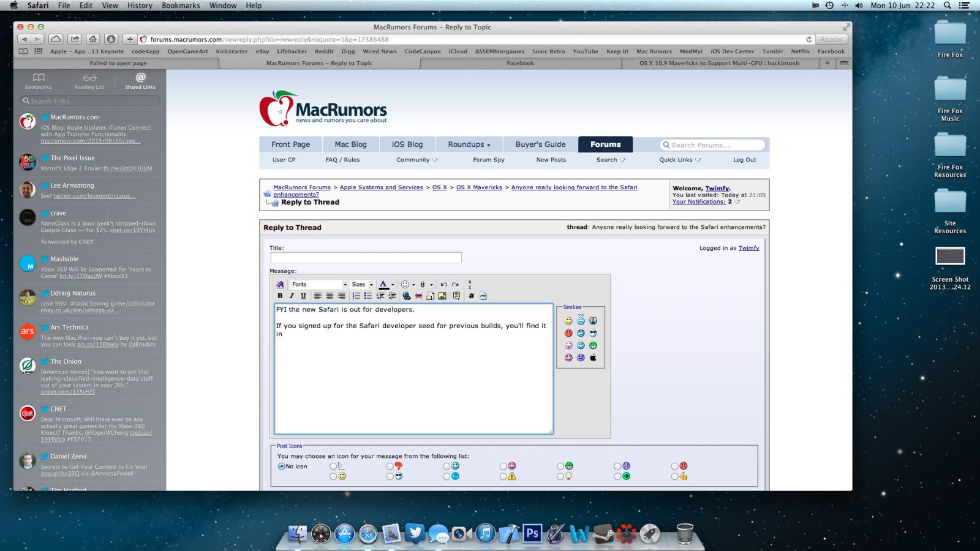The image size is (980, 551).
Task: Open the New Posts link
Action: point(551,160)
